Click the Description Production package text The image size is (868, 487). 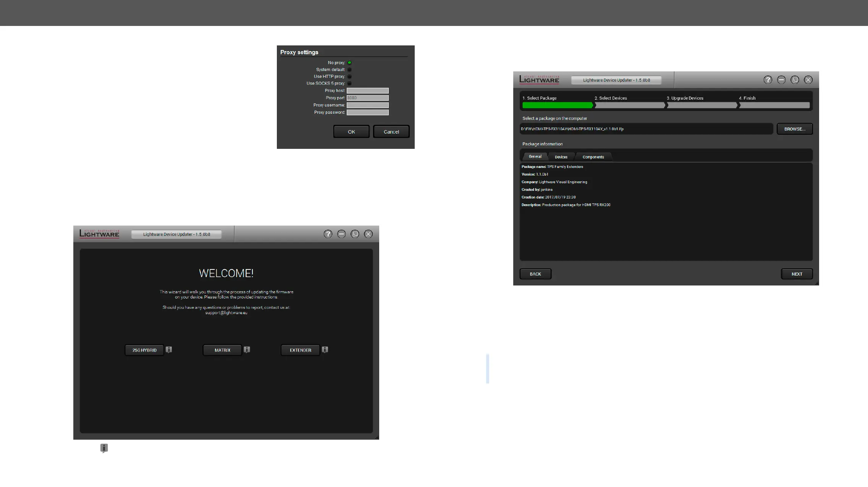tap(566, 205)
